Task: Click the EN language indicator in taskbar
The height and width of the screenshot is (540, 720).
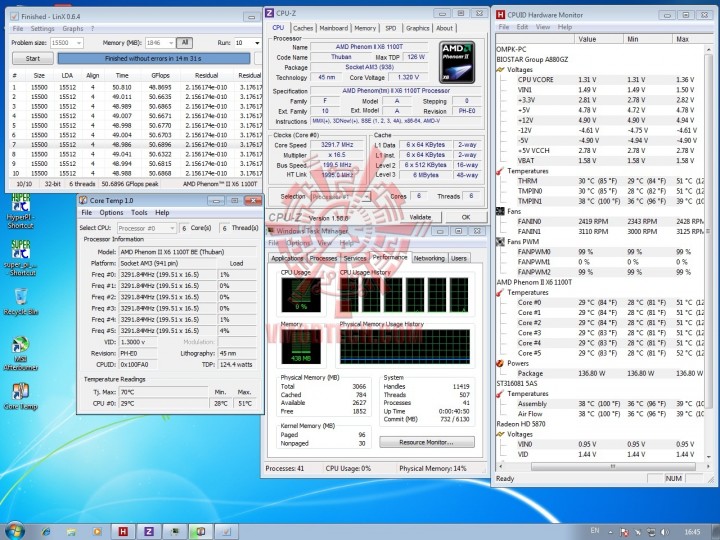Action: coord(595,531)
